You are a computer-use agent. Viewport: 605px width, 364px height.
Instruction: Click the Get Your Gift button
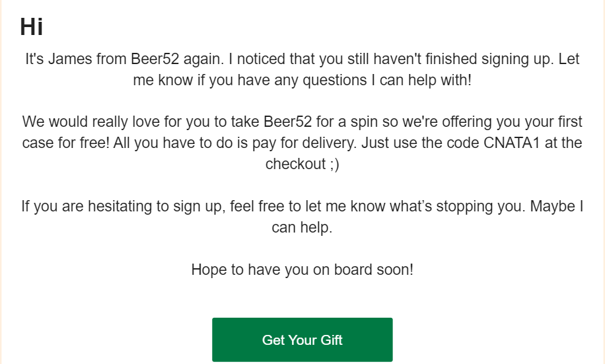(302, 340)
